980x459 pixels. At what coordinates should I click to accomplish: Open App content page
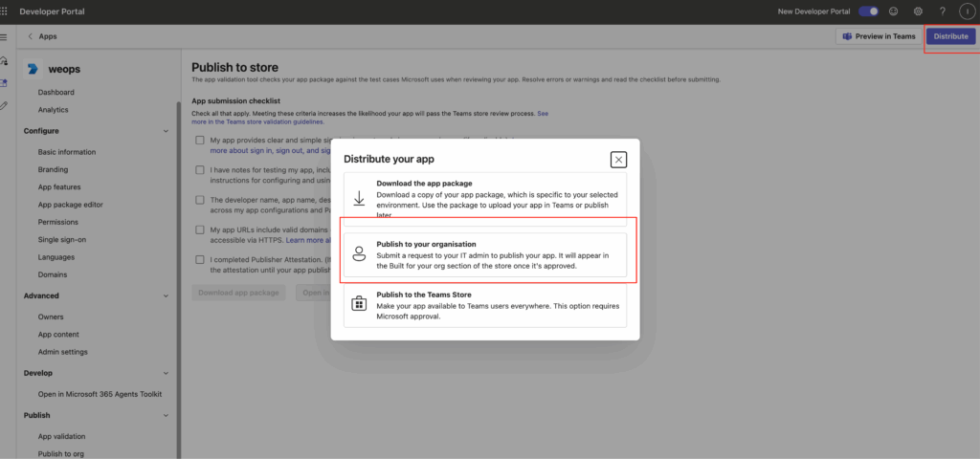click(58, 335)
